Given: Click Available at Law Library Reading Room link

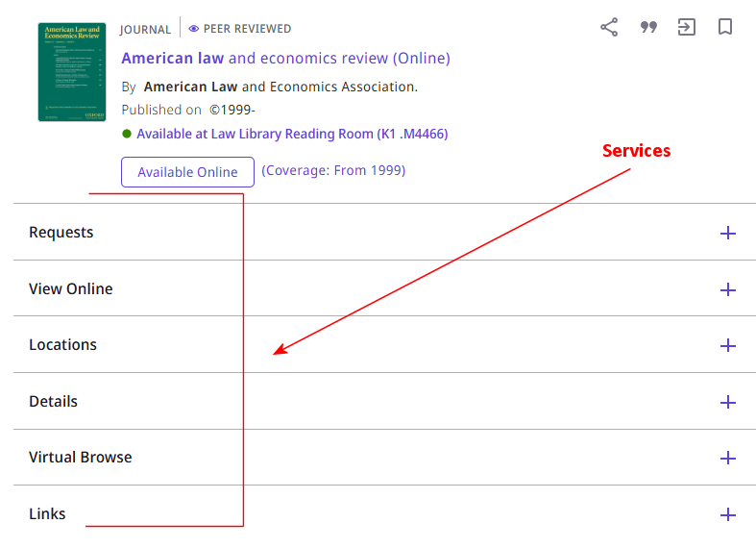Looking at the screenshot, I should coord(292,134).
